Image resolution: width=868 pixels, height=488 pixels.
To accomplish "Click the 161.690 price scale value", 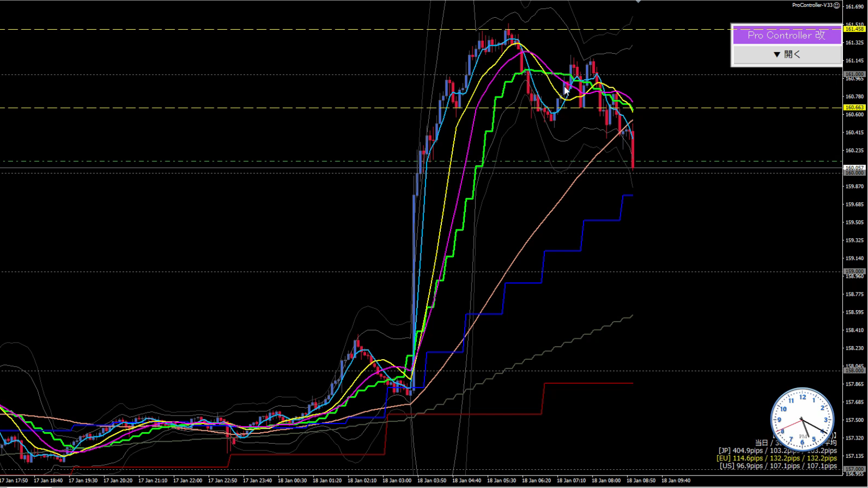I will 854,7.
